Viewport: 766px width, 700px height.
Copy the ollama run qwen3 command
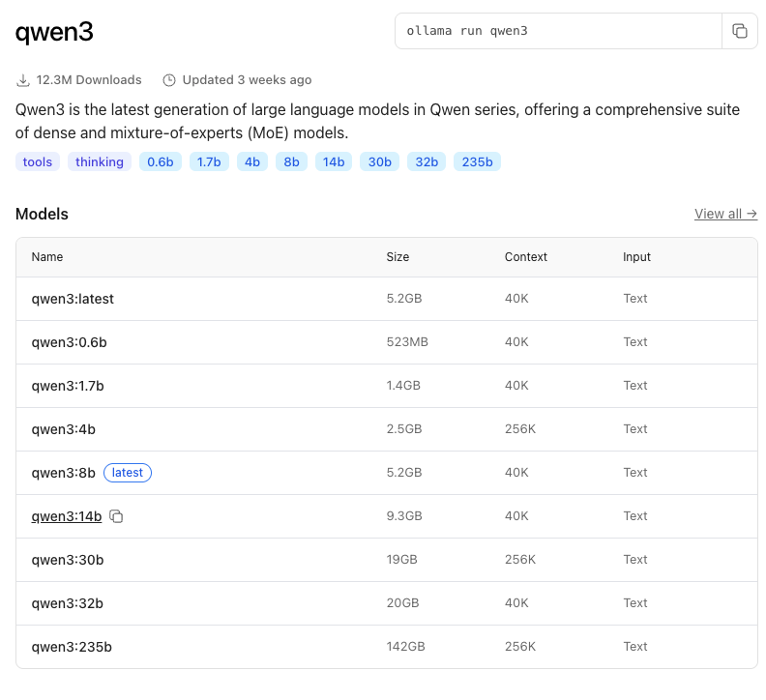[x=740, y=31]
